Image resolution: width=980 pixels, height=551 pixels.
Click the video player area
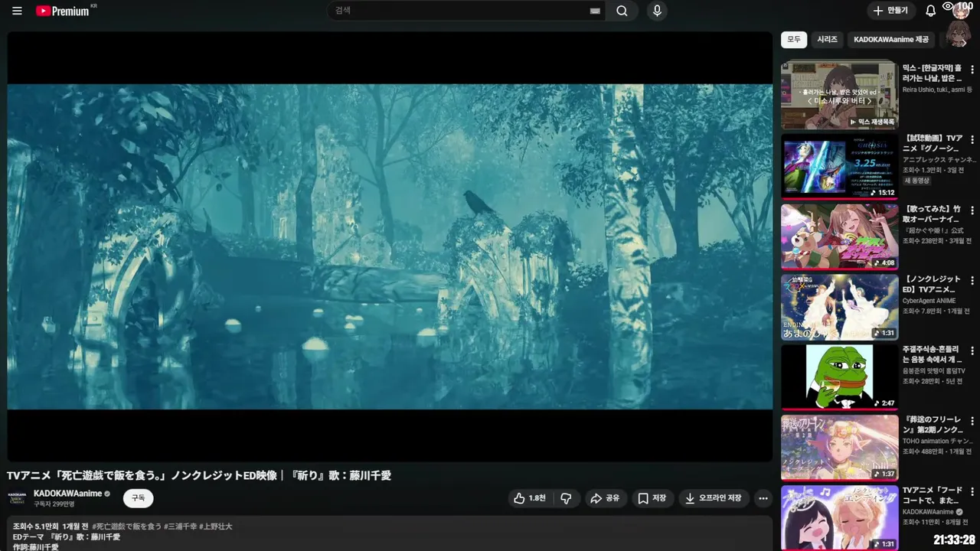(x=390, y=246)
